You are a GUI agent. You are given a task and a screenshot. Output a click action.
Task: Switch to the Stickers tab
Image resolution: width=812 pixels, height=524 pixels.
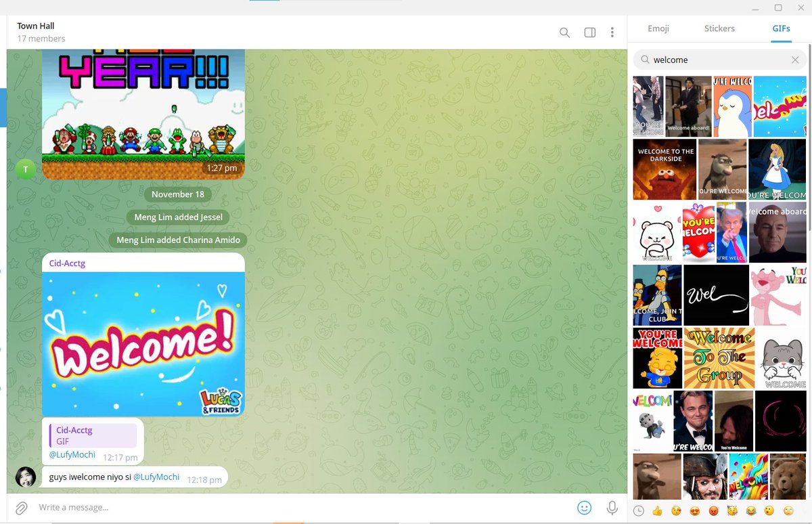pyautogui.click(x=719, y=29)
